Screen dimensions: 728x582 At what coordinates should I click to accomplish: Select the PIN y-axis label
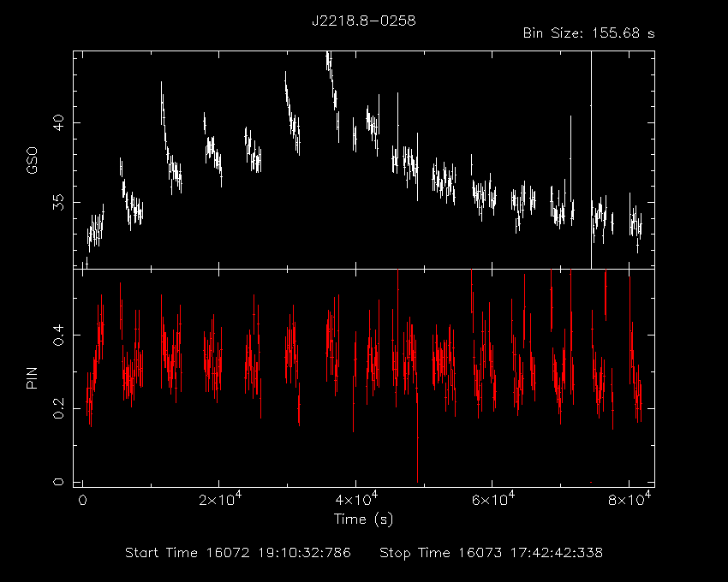pyautogui.click(x=32, y=377)
